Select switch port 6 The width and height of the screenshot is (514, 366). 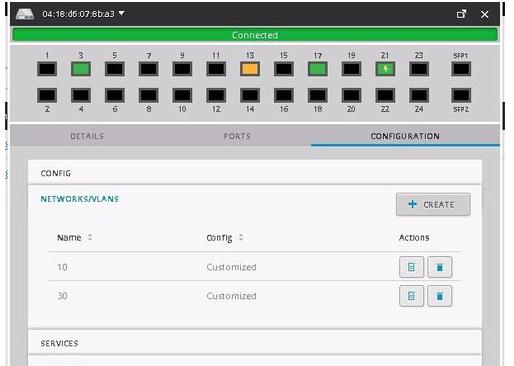click(115, 95)
